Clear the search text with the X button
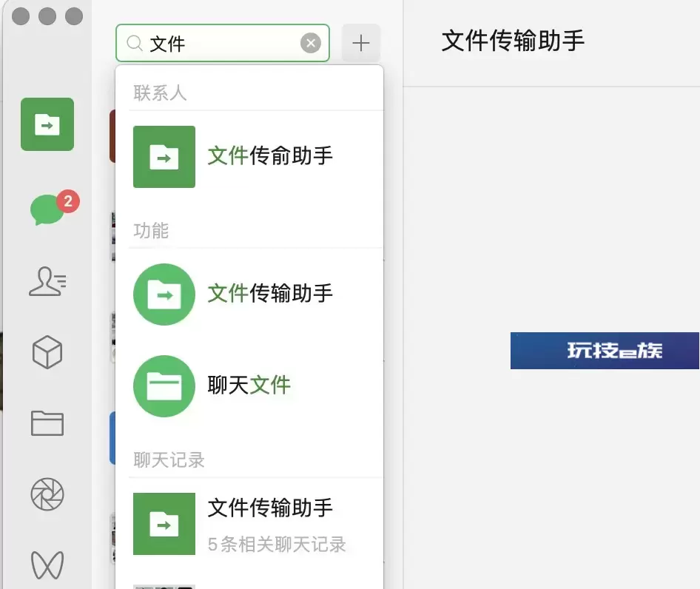The image size is (700, 589). point(311,43)
